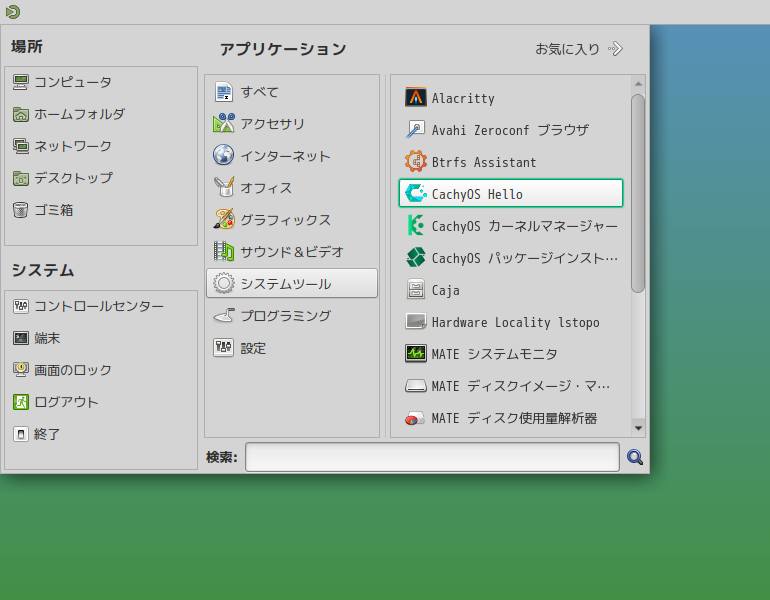Click the ログアウト label

coord(66,402)
